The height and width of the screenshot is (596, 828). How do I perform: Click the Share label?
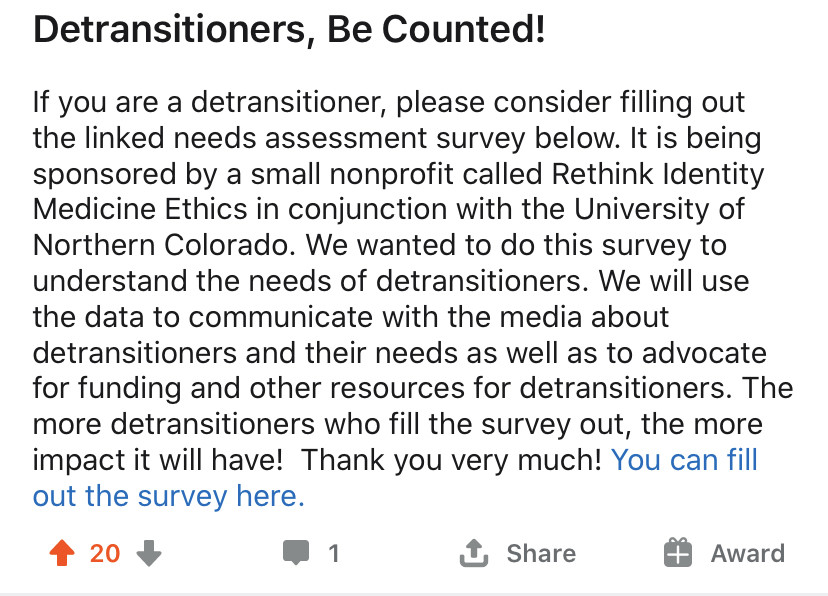(x=541, y=553)
